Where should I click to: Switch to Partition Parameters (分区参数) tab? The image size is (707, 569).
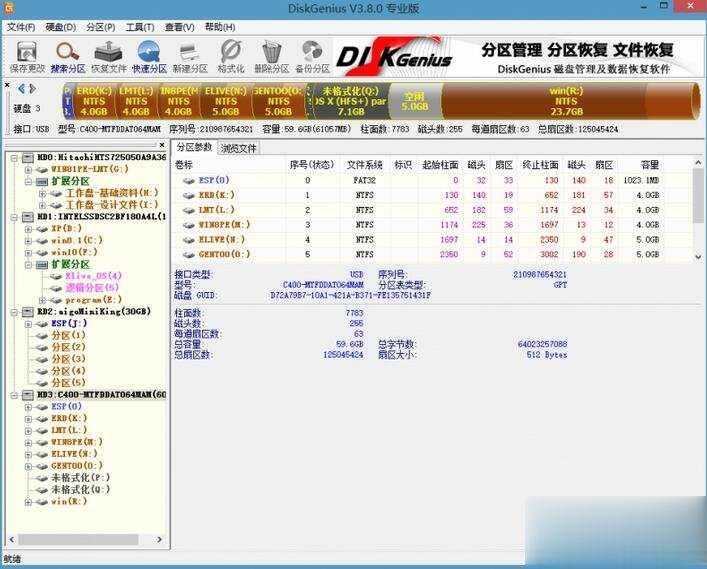point(194,147)
